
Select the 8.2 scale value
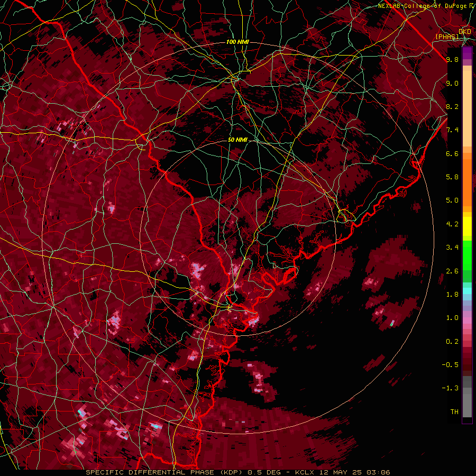point(452,106)
